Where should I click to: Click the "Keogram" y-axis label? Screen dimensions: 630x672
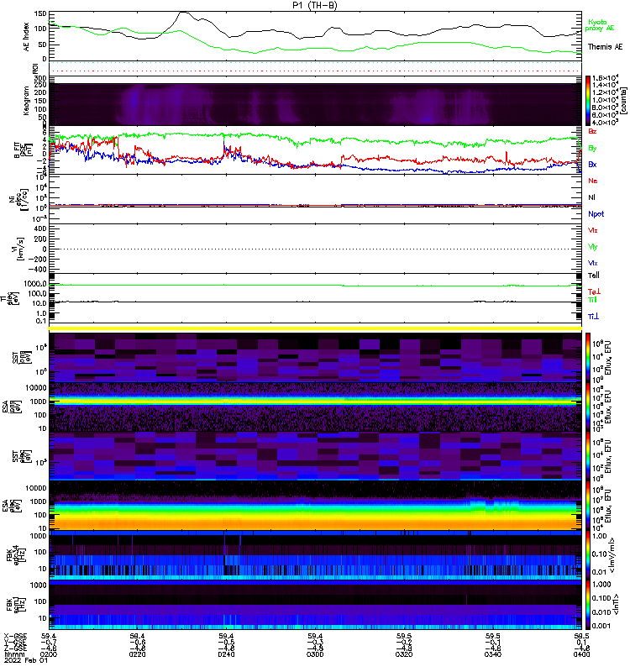tap(26, 101)
